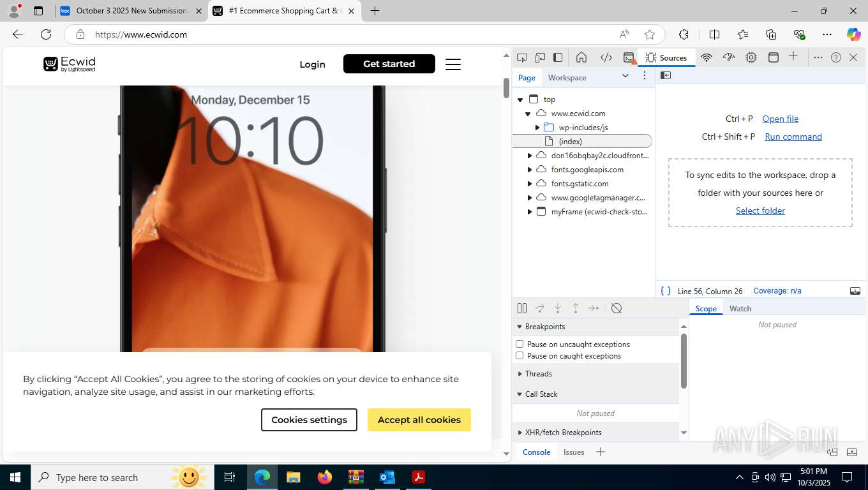The height and width of the screenshot is (490, 868).
Task: Expand the Threads section
Action: click(520, 374)
